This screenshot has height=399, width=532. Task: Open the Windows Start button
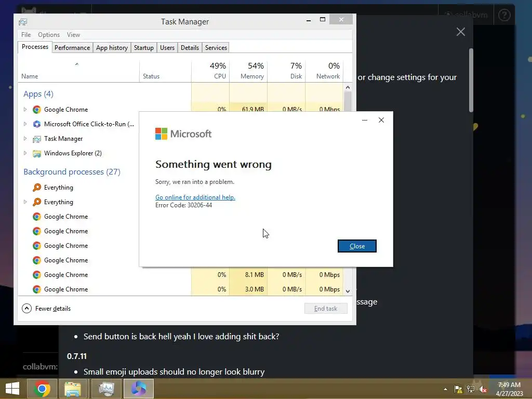pyautogui.click(x=12, y=389)
